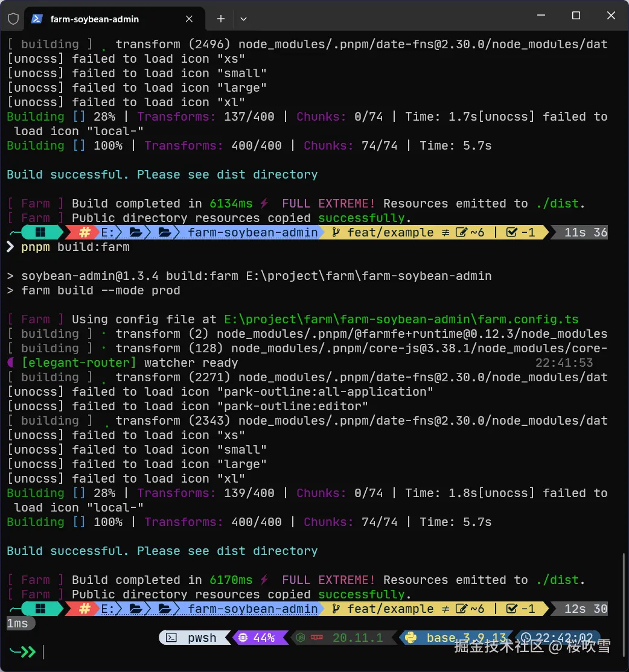The image size is (629, 672).
Task: Click the pwsh shell icon in bottom status line
Action: pyautogui.click(x=171, y=638)
